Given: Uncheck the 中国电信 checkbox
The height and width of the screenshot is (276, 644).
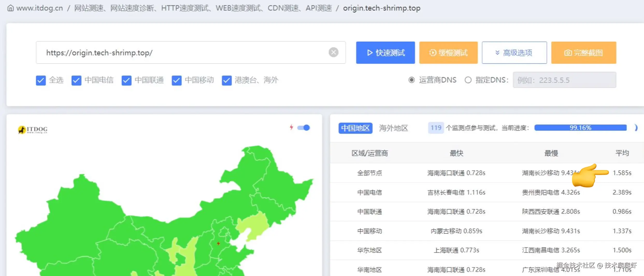Looking at the screenshot, I should click(x=76, y=80).
